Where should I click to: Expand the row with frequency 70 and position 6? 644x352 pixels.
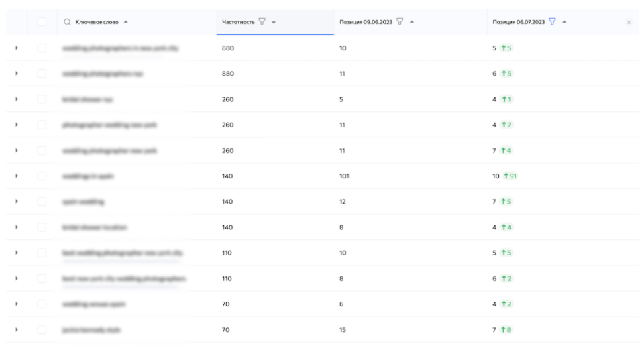[17, 304]
